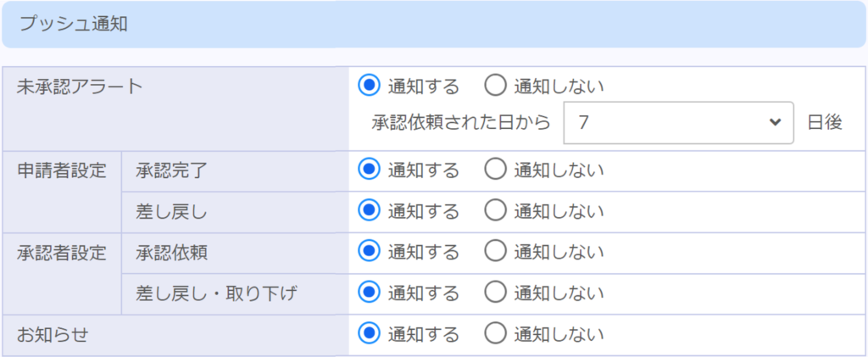Choose 通知しない for 申請者設定 差し戻し

coord(495,210)
